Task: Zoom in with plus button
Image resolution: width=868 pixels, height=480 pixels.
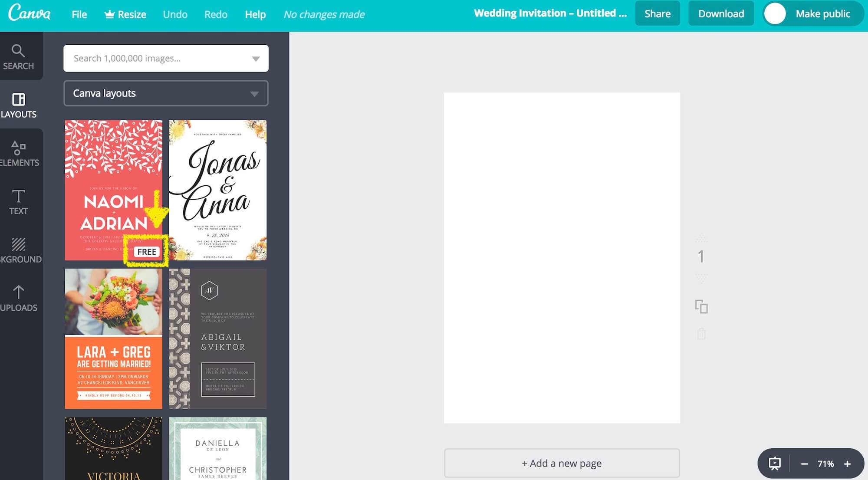Action: click(847, 464)
